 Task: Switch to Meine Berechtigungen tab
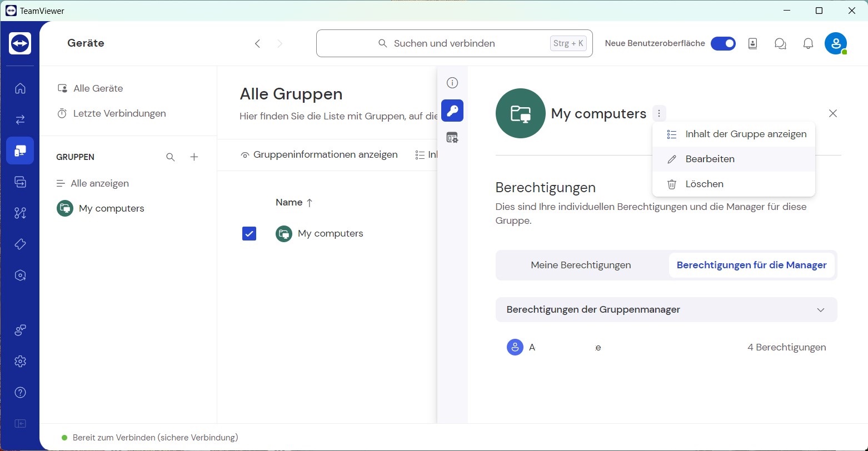tap(581, 265)
